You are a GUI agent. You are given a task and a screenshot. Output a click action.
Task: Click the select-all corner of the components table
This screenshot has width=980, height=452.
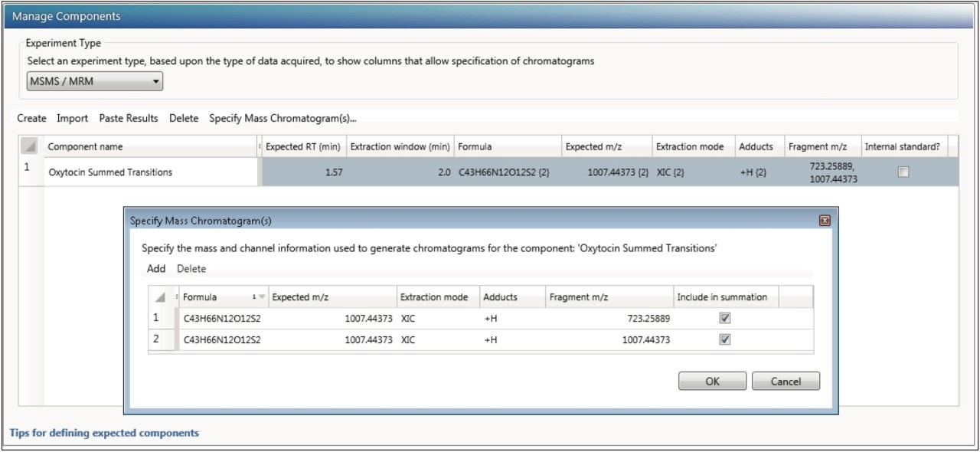click(x=30, y=146)
